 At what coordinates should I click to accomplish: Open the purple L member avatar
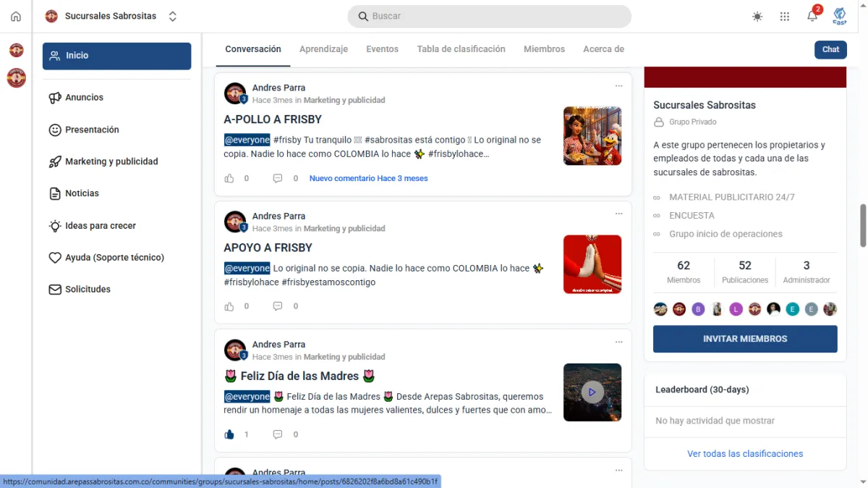[x=736, y=309]
